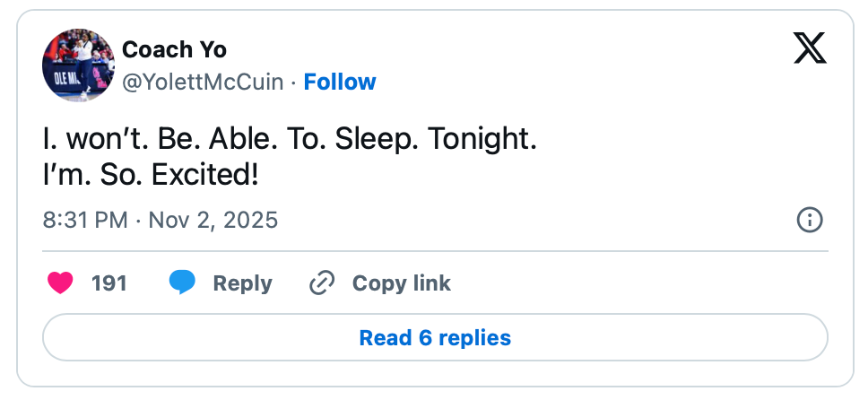Viewport: 868px width, 400px height.
Task: Click the Reply text label
Action: [242, 283]
